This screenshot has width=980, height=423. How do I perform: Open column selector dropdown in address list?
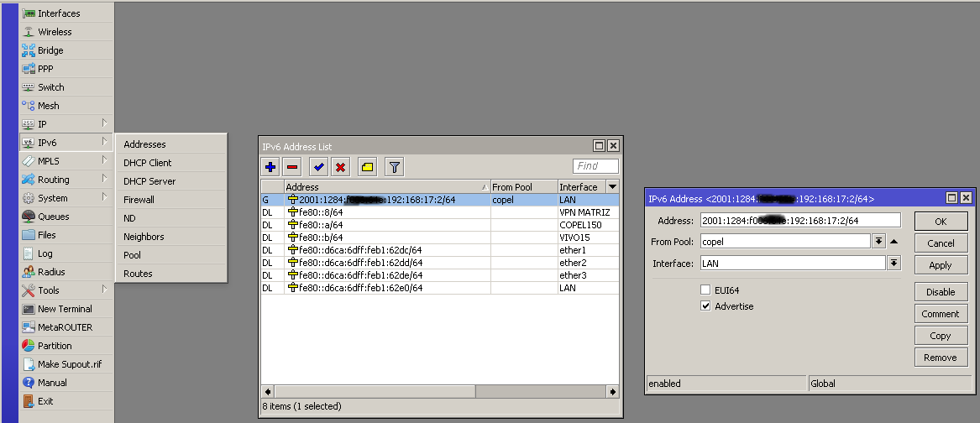click(x=612, y=187)
